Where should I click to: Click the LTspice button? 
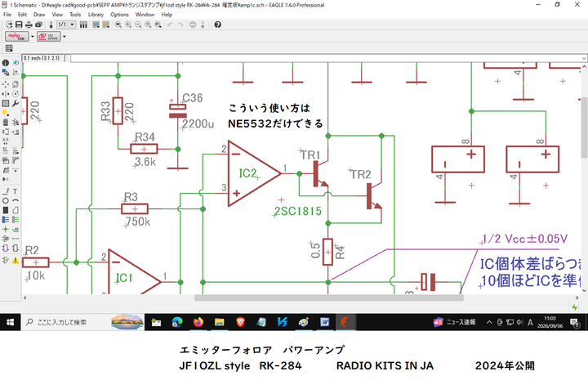[49, 37]
